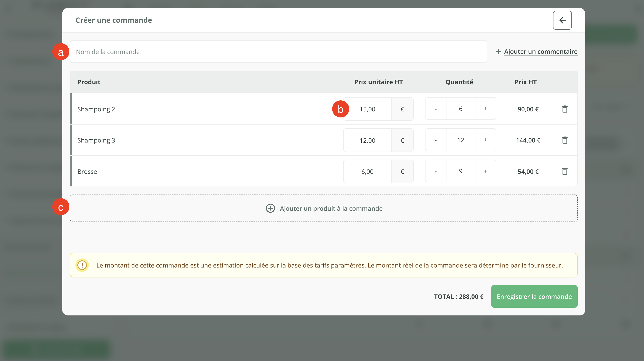The height and width of the screenshot is (361, 644).
Task: Increase Shampoing 2 quantity with plus
Action: (x=486, y=109)
